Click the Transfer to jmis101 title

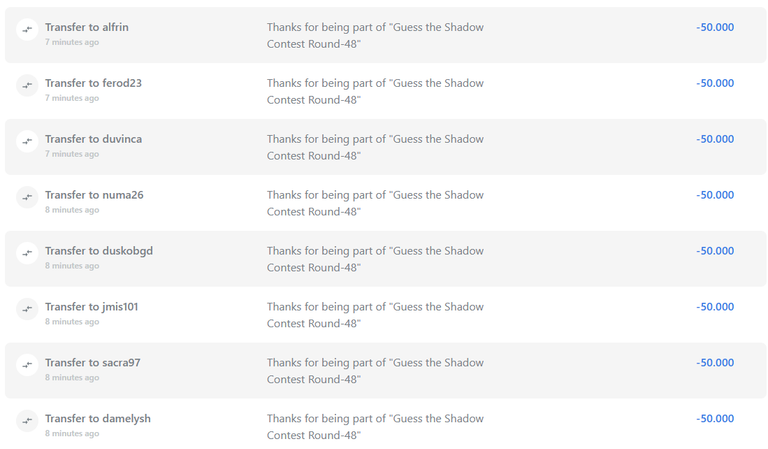(92, 307)
